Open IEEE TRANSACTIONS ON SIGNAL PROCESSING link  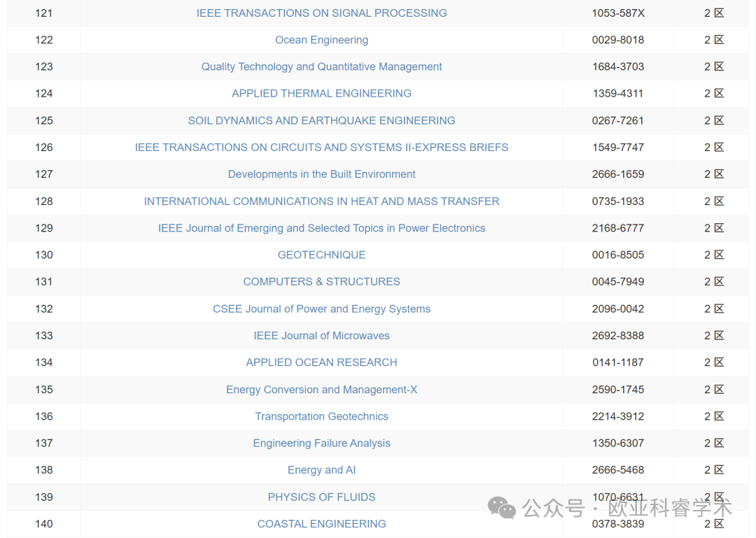321,13
